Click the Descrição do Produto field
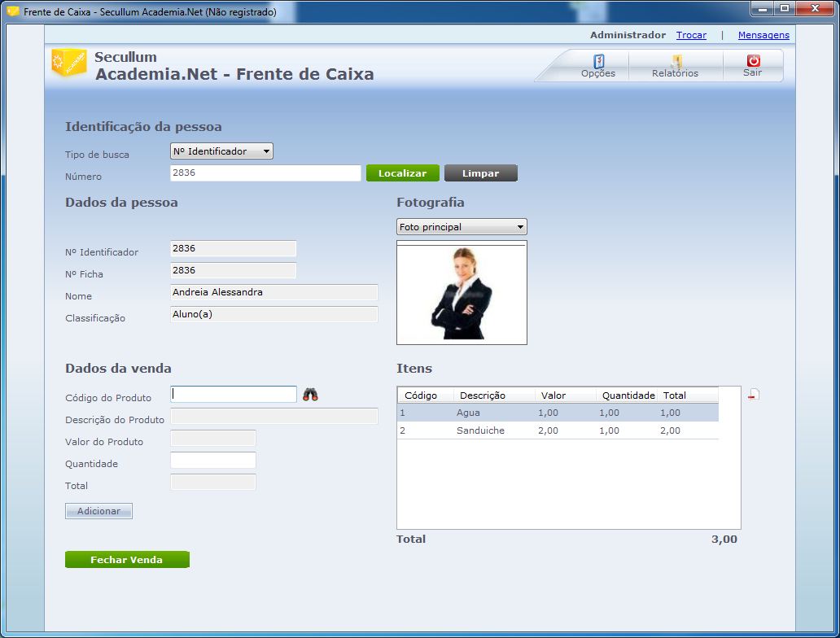The image size is (840, 638). click(x=273, y=416)
